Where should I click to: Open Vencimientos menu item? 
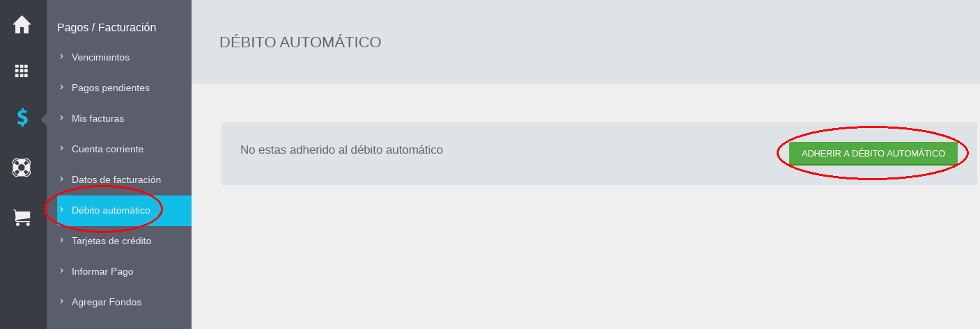tap(100, 57)
